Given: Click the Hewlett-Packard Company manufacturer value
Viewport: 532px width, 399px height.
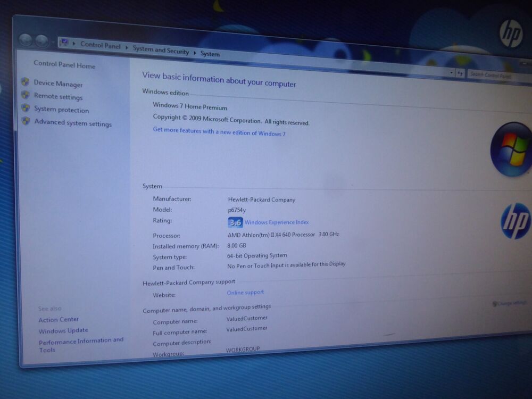Looking at the screenshot, I should (262, 199).
